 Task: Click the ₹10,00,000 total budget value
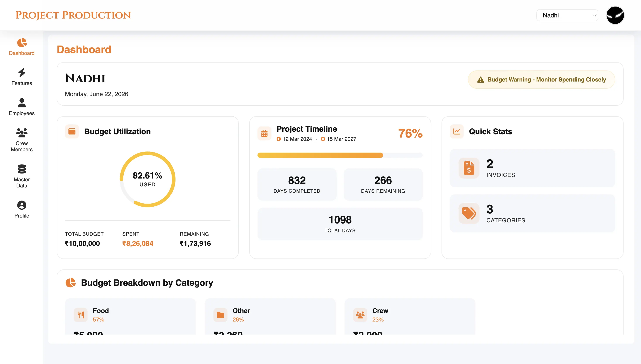(82, 243)
